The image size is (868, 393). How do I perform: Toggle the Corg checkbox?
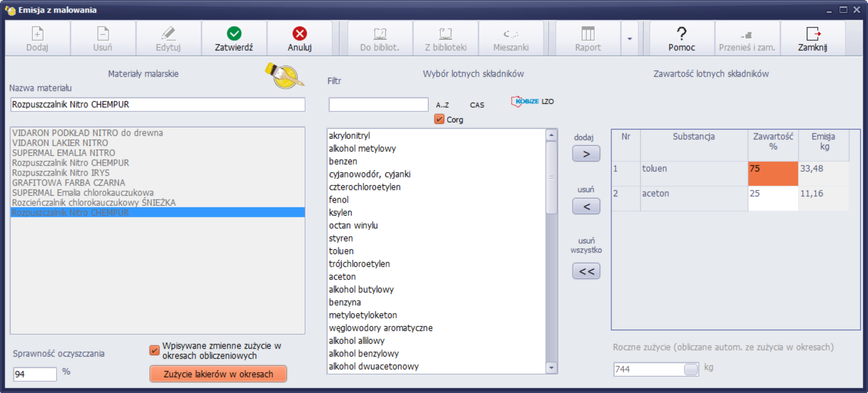(x=439, y=119)
